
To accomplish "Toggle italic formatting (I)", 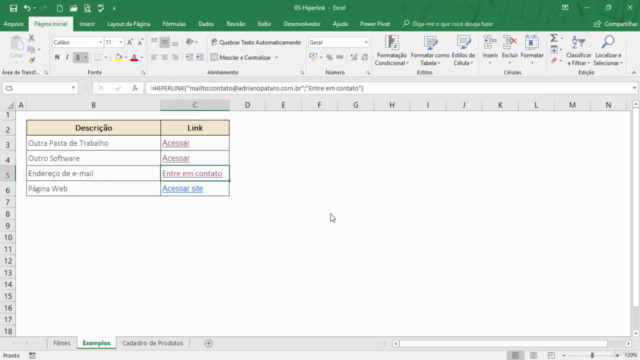I will click(x=67, y=58).
